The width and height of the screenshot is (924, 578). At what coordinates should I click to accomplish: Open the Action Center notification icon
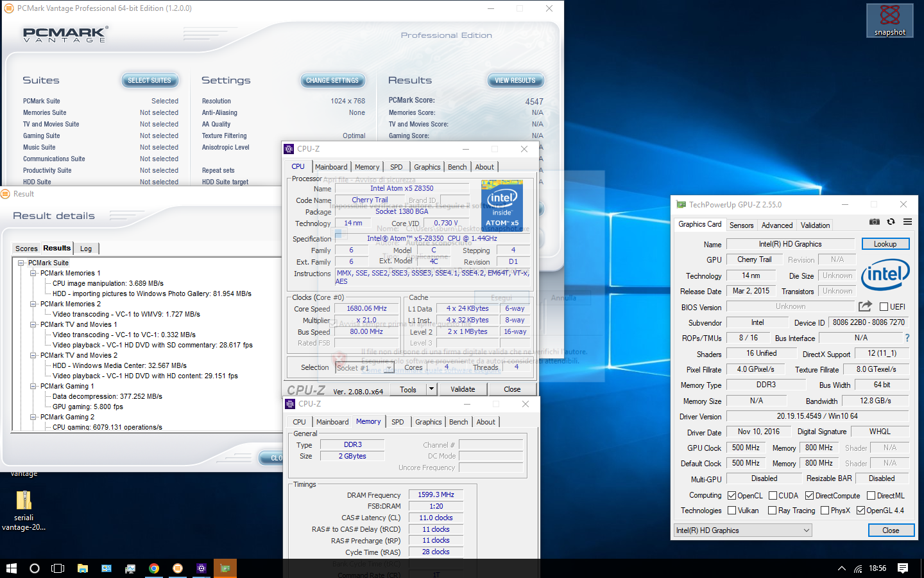coord(903,568)
